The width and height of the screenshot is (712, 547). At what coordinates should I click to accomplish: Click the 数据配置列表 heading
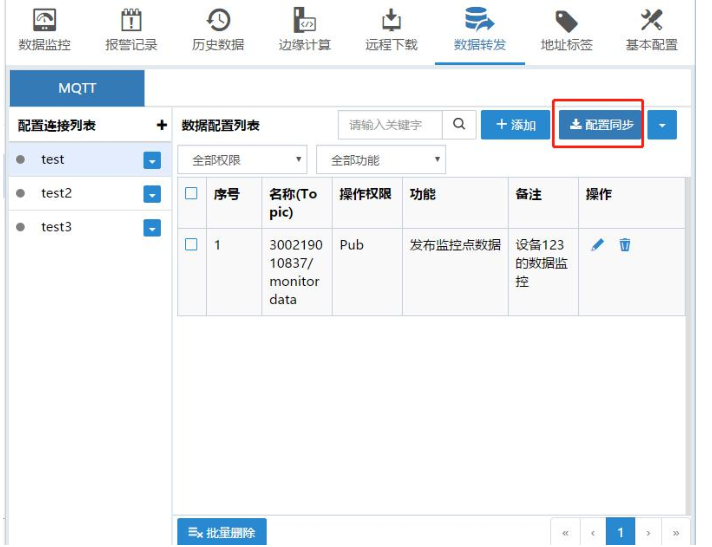point(221,125)
